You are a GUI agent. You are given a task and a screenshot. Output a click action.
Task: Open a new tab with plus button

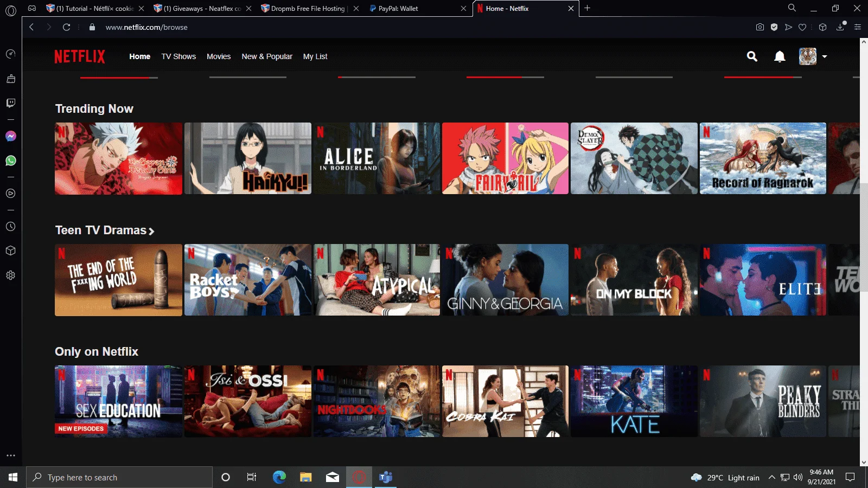587,8
